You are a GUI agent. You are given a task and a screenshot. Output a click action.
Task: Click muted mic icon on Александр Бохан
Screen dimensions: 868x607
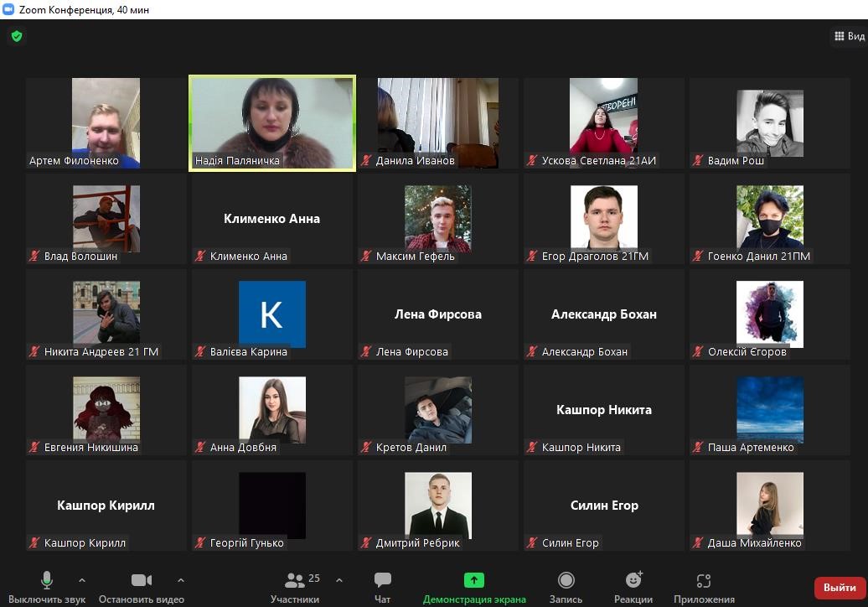pos(532,351)
